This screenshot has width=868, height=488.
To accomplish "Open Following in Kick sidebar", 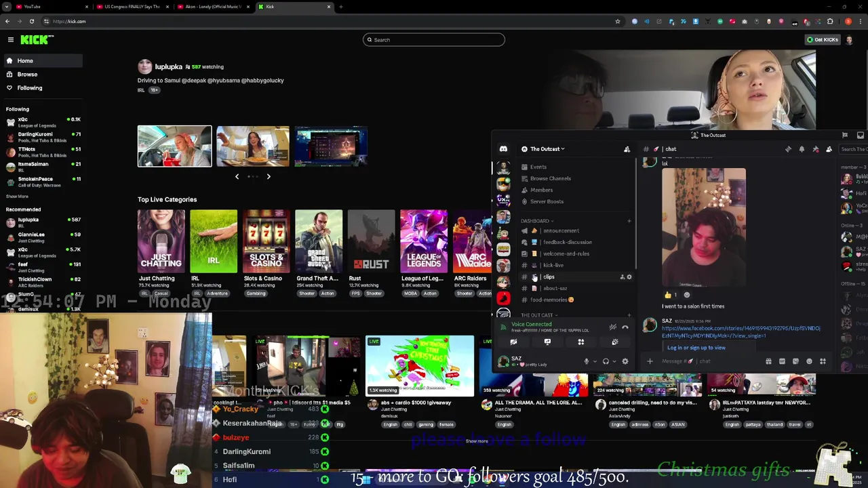I will point(42,88).
